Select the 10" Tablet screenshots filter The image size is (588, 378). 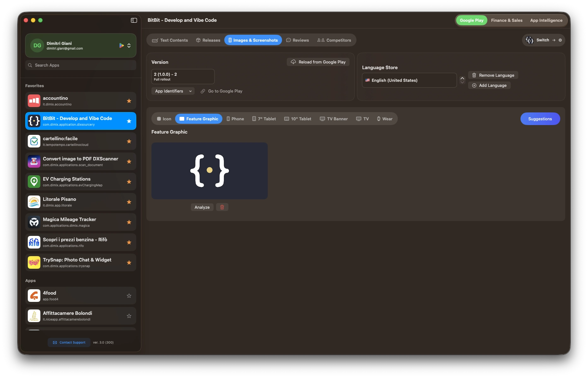click(x=297, y=119)
